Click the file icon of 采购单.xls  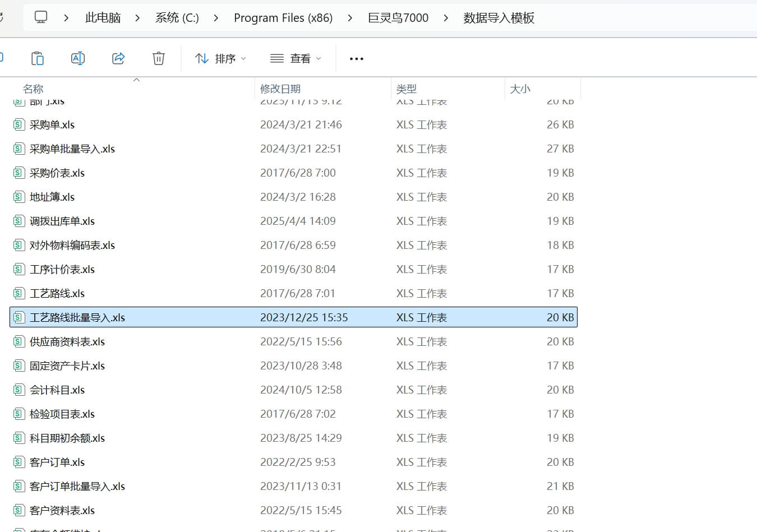point(19,124)
